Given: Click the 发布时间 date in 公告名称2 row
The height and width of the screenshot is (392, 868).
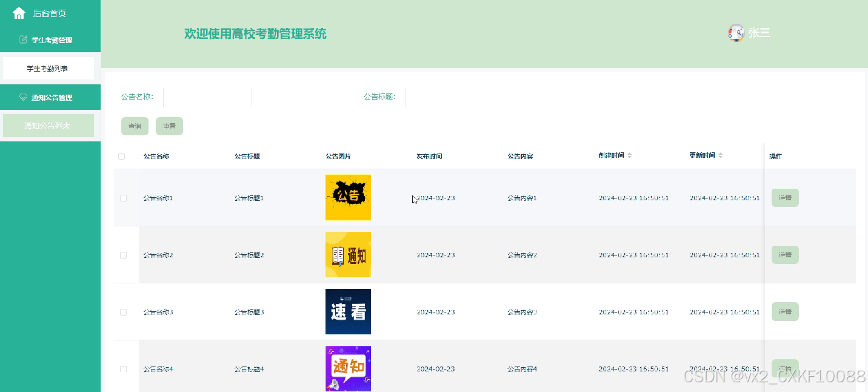Looking at the screenshot, I should (x=436, y=255).
